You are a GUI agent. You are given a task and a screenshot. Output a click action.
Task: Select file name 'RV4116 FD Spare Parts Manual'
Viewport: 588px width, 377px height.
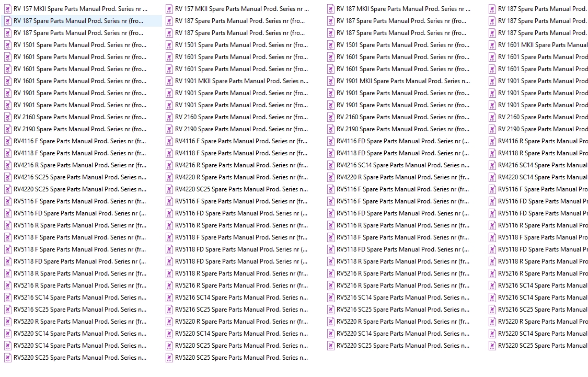click(403, 141)
